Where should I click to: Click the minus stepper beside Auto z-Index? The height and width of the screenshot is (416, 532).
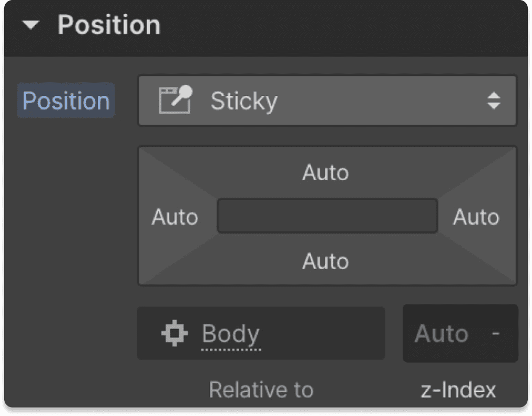(x=495, y=333)
